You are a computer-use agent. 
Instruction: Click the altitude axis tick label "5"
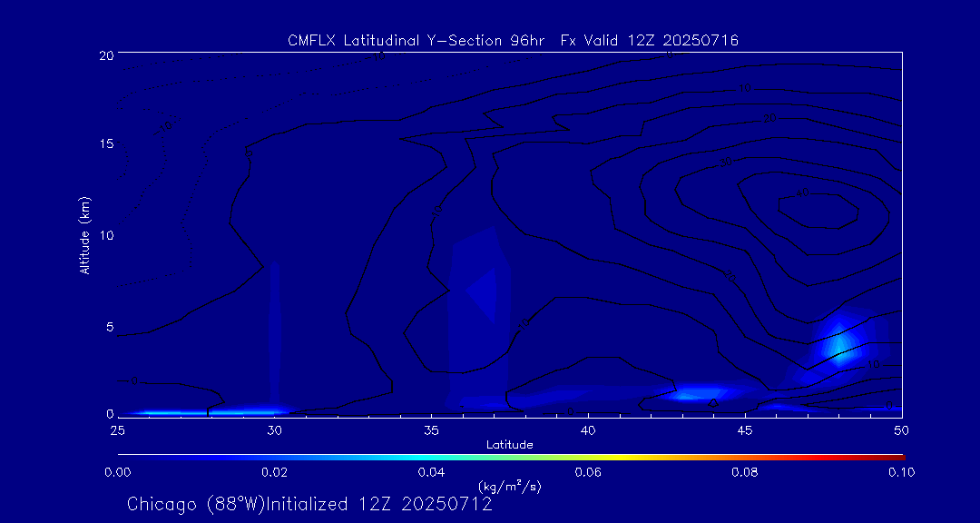pyautogui.click(x=110, y=327)
